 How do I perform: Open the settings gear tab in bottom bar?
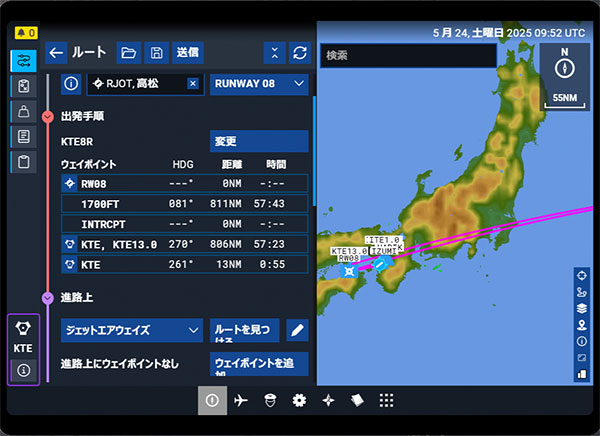point(299,400)
